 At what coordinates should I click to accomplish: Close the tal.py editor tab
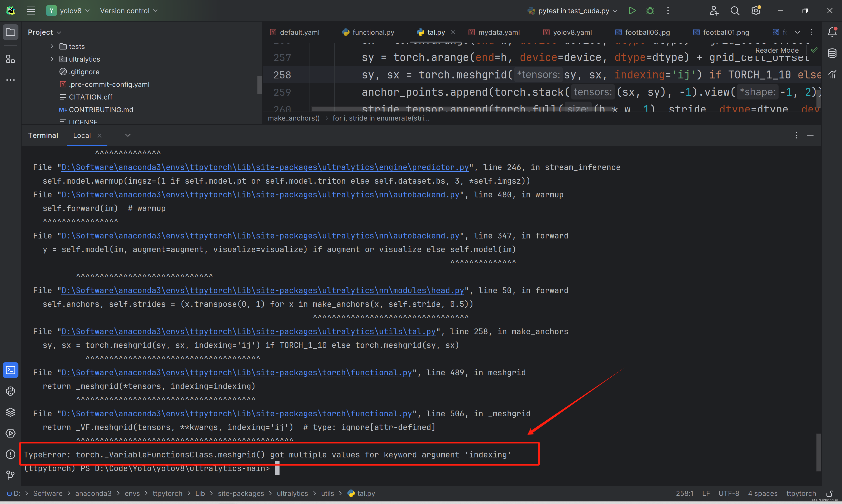click(453, 32)
